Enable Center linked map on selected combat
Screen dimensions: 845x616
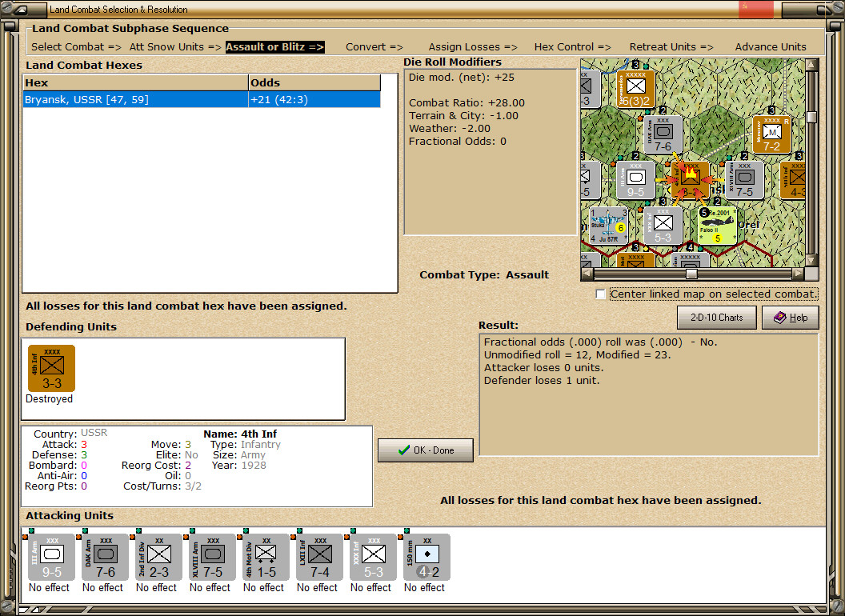click(600, 294)
